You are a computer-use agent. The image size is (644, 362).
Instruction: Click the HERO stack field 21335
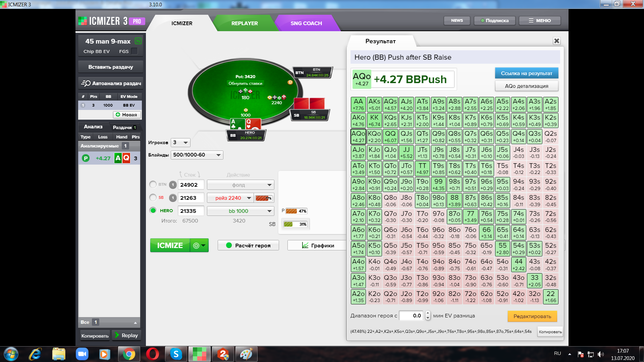[191, 211]
